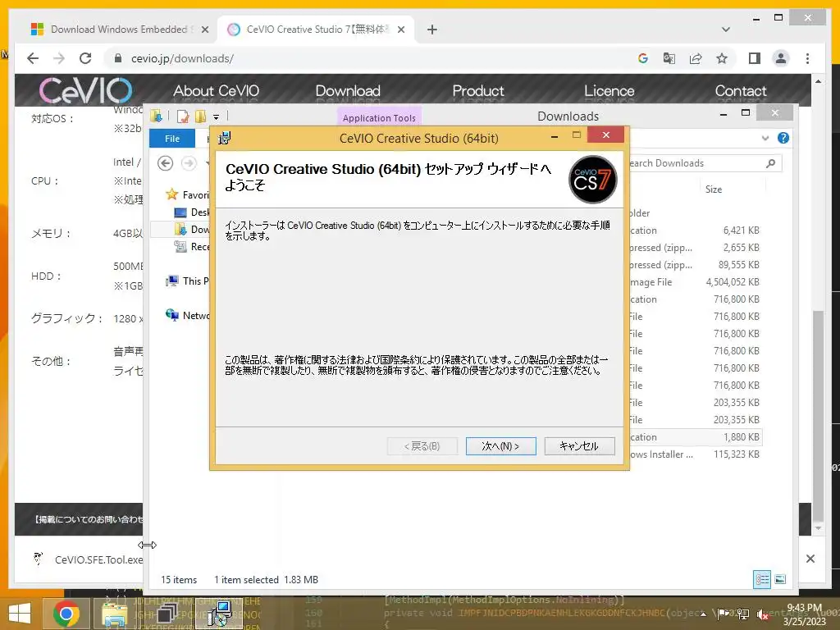Viewport: 840px width, 630px height.
Task: Switch to Download Windows Embedded tab
Action: point(119,30)
